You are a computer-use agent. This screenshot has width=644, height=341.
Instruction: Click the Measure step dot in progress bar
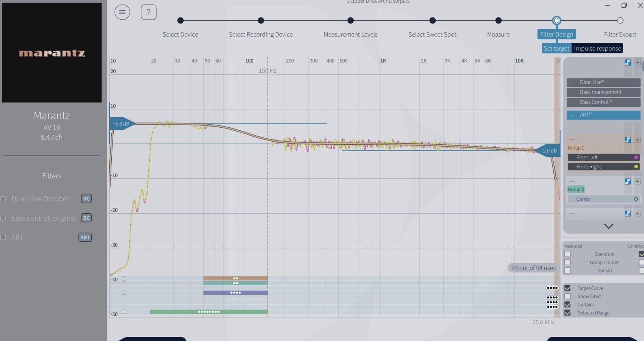pos(499,20)
